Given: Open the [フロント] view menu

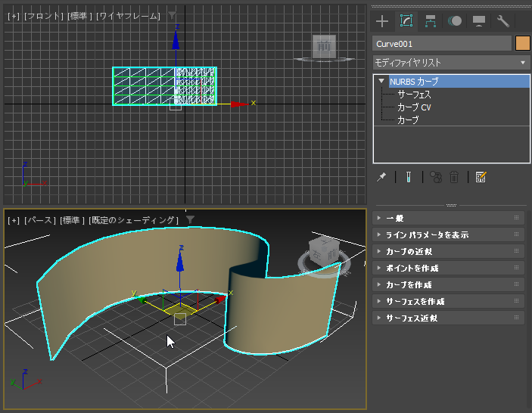Looking at the screenshot, I should click(x=43, y=16).
